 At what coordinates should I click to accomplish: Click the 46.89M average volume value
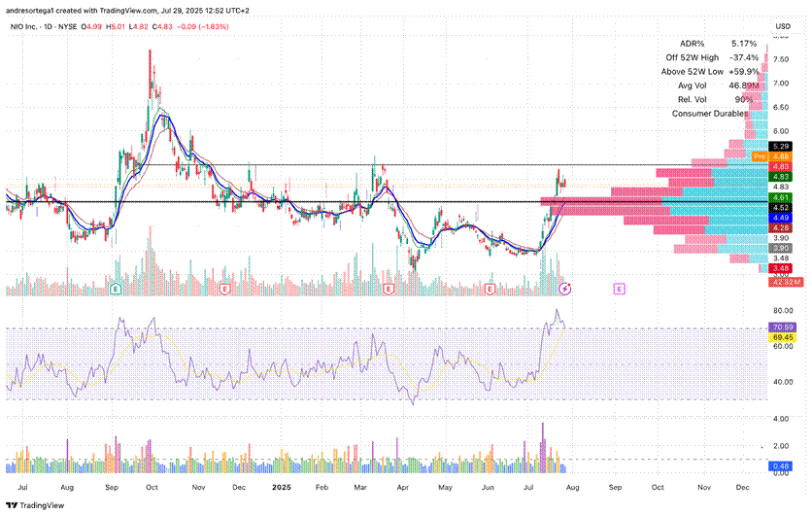click(x=744, y=86)
